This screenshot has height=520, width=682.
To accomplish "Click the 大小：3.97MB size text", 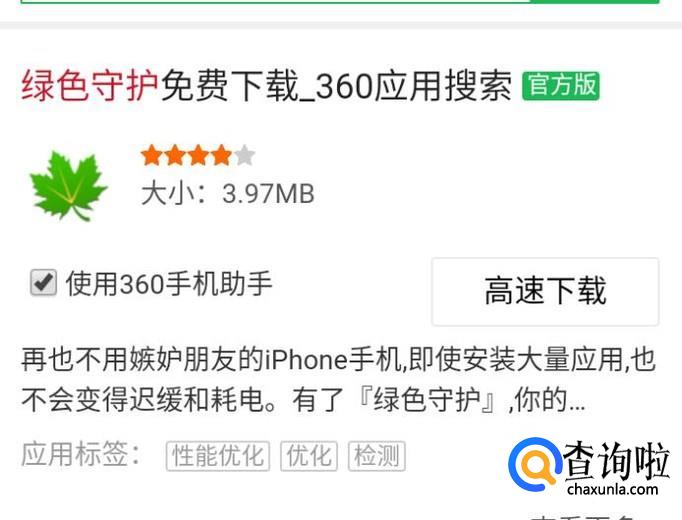I will (227, 193).
